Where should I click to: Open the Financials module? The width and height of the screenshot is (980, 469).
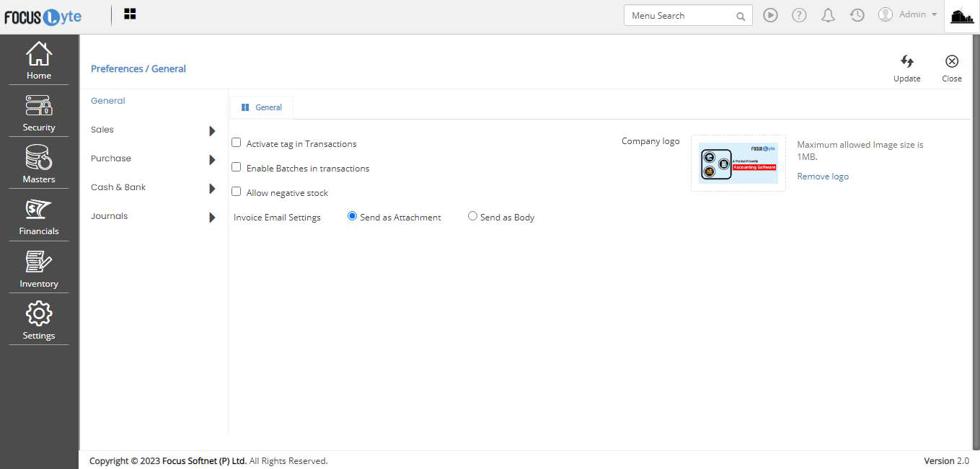click(x=39, y=217)
